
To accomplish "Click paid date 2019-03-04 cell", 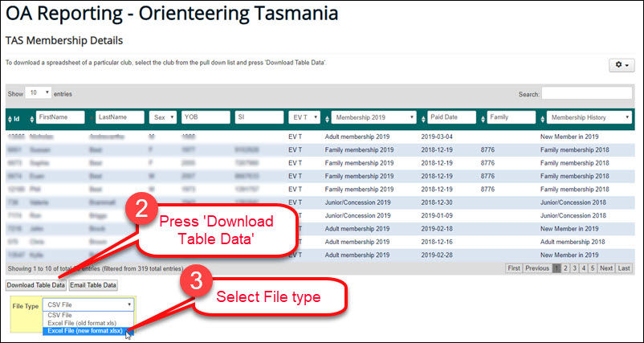I will tap(437, 137).
